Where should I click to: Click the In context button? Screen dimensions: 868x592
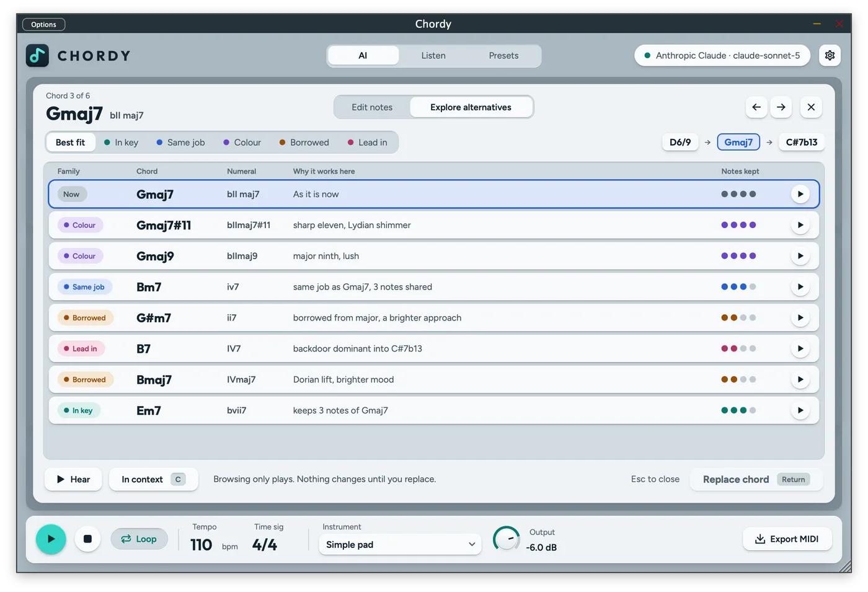[x=153, y=479]
